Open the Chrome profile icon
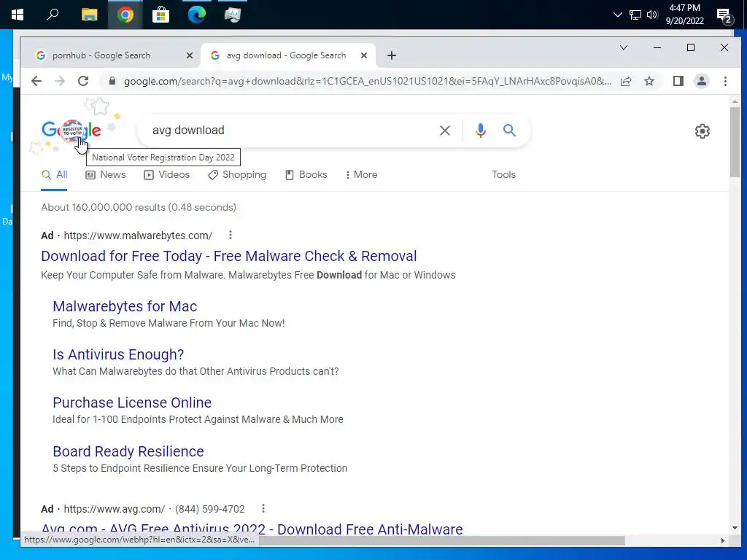 click(x=702, y=81)
